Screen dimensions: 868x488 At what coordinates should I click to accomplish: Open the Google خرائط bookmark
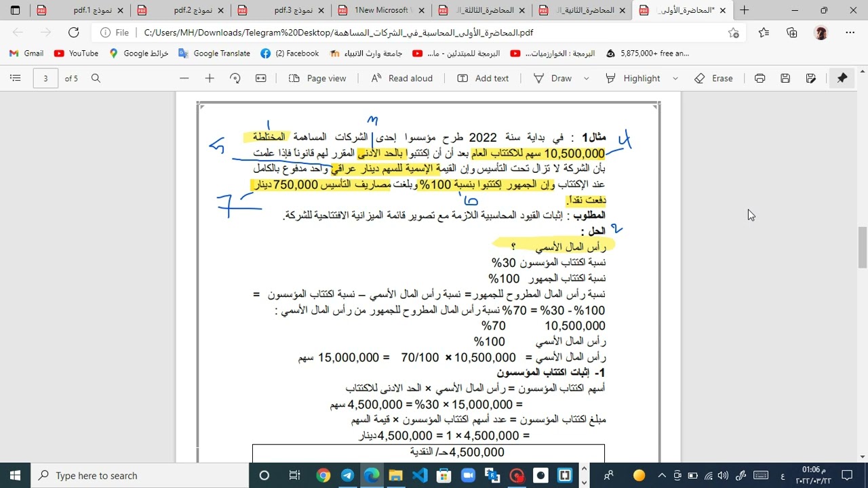[138, 54]
